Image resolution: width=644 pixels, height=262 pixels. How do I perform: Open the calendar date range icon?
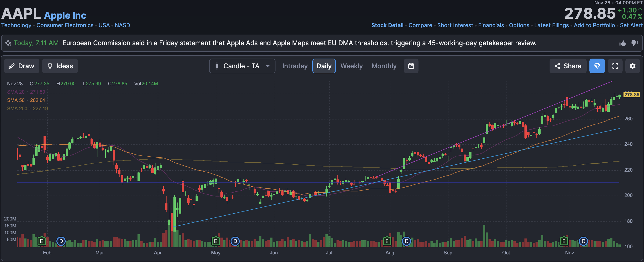(x=411, y=66)
